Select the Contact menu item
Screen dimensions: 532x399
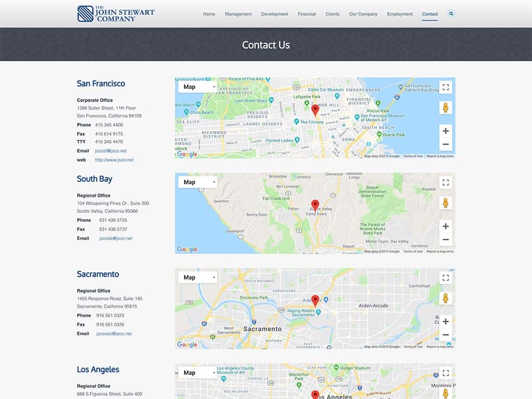[x=430, y=14]
